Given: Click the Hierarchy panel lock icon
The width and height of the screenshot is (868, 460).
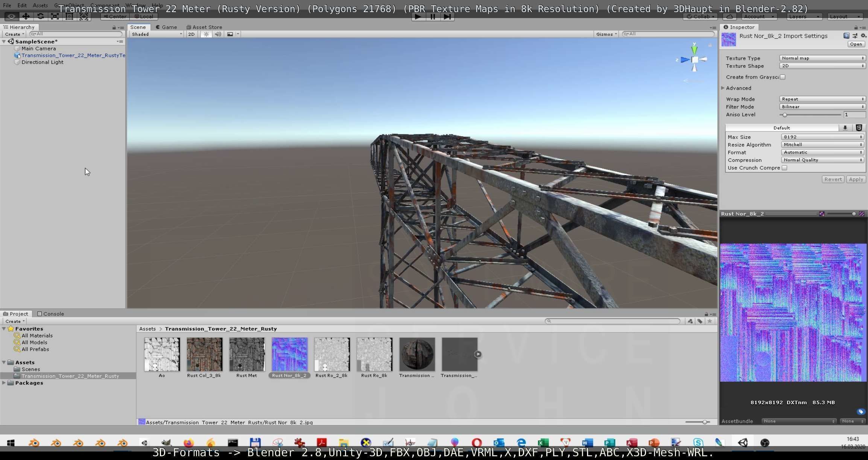Looking at the screenshot, I should pos(114,27).
